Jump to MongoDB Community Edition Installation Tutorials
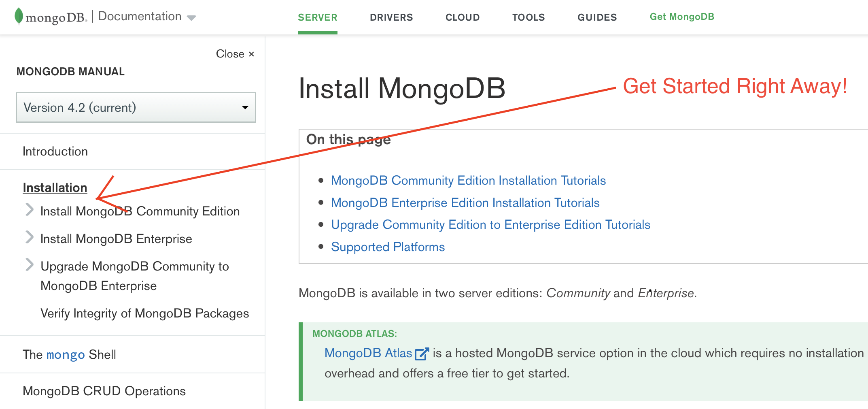 tap(468, 181)
